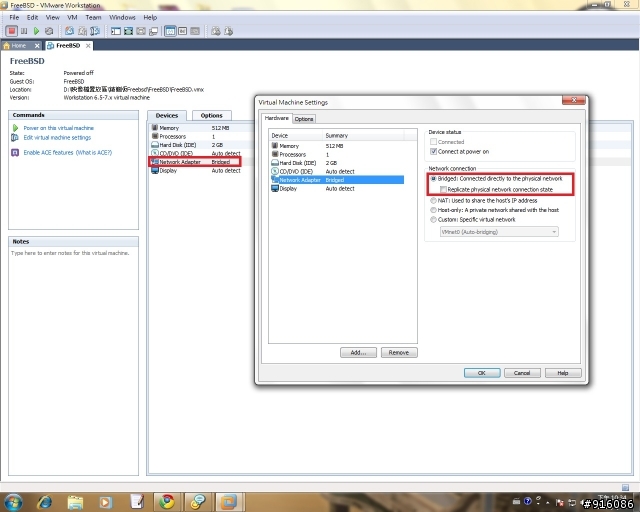Toggle Connect at power on checkbox
The image size is (640, 512).
[433, 151]
